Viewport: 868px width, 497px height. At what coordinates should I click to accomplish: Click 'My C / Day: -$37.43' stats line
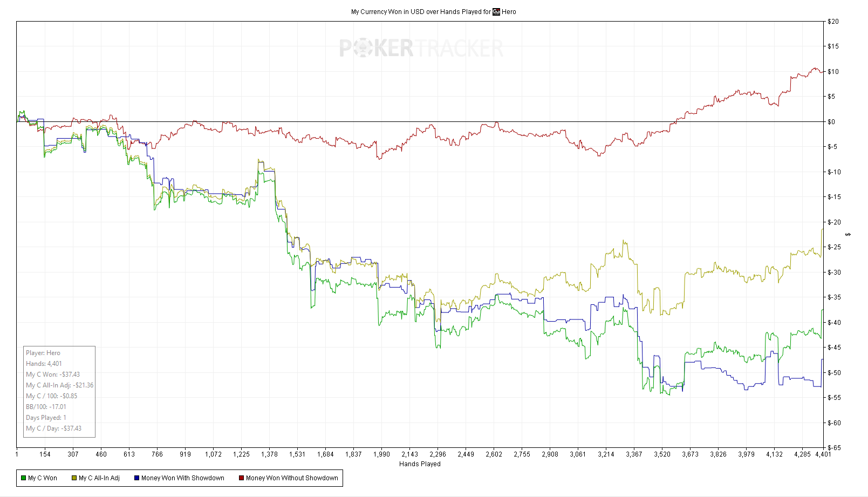point(53,428)
